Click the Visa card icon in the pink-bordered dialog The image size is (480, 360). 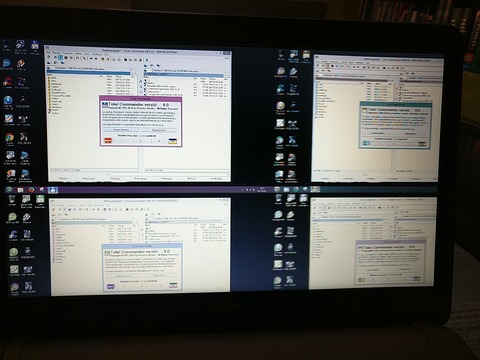(173, 141)
